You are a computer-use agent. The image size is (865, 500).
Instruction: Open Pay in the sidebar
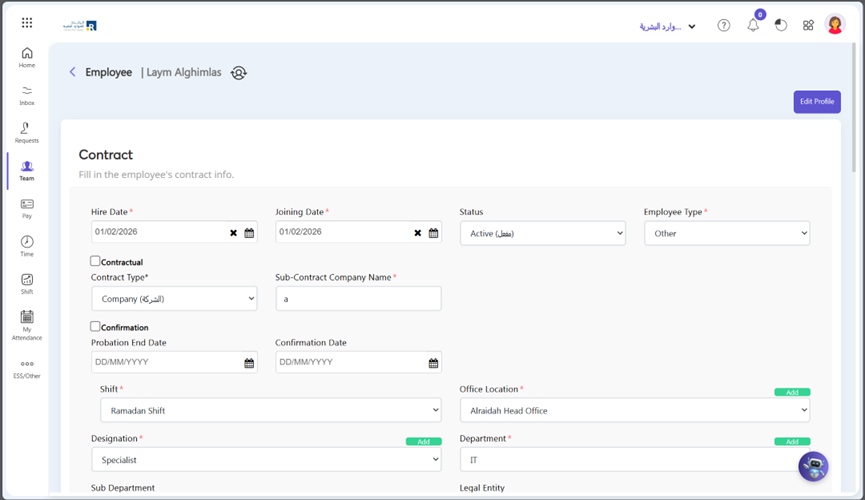point(27,208)
